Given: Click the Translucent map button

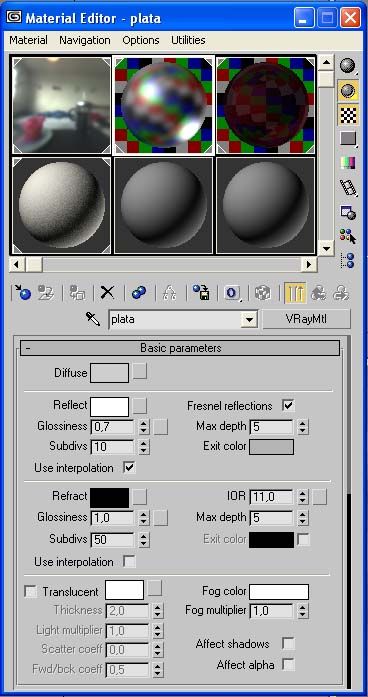Looking at the screenshot, I should pyautogui.click(x=155, y=589).
